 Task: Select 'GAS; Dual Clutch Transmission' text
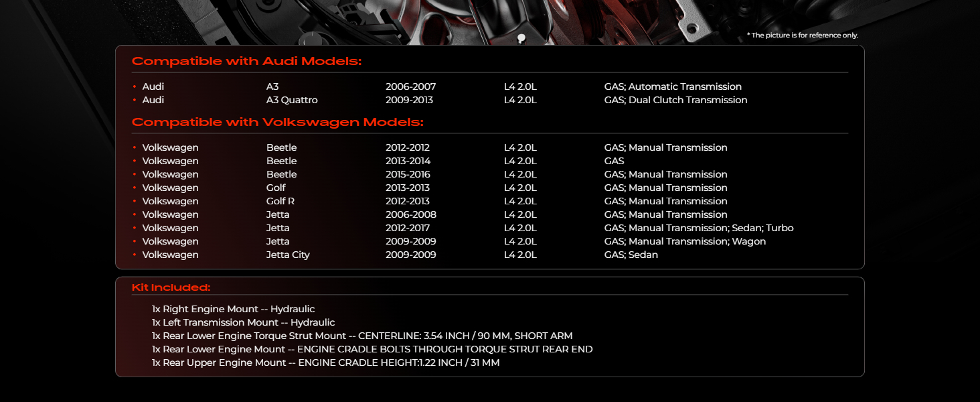(x=675, y=100)
